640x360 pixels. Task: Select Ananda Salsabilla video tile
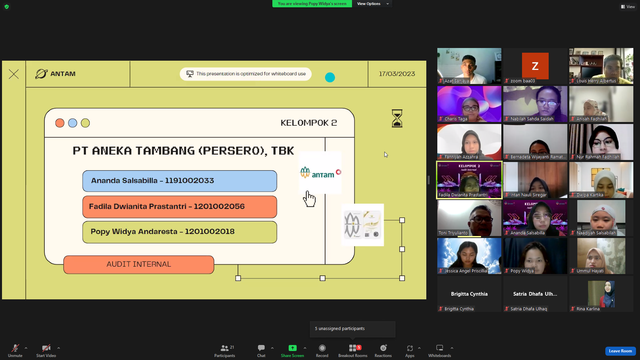coord(535,218)
